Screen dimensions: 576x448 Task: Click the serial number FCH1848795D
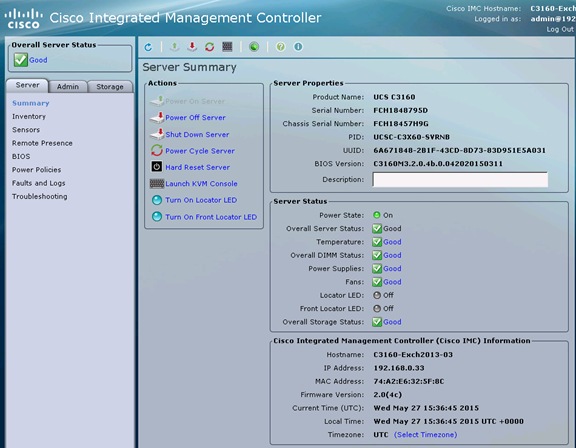click(400, 110)
